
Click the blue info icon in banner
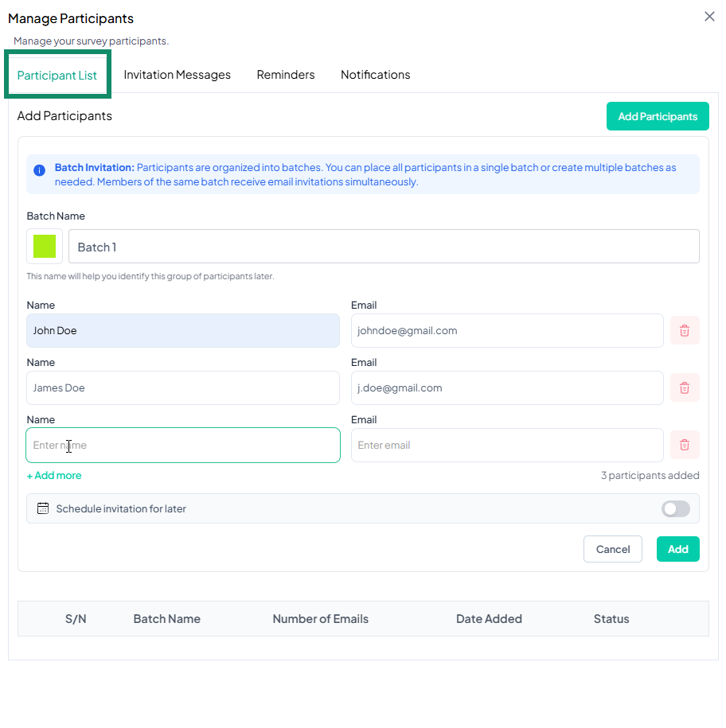40,170
